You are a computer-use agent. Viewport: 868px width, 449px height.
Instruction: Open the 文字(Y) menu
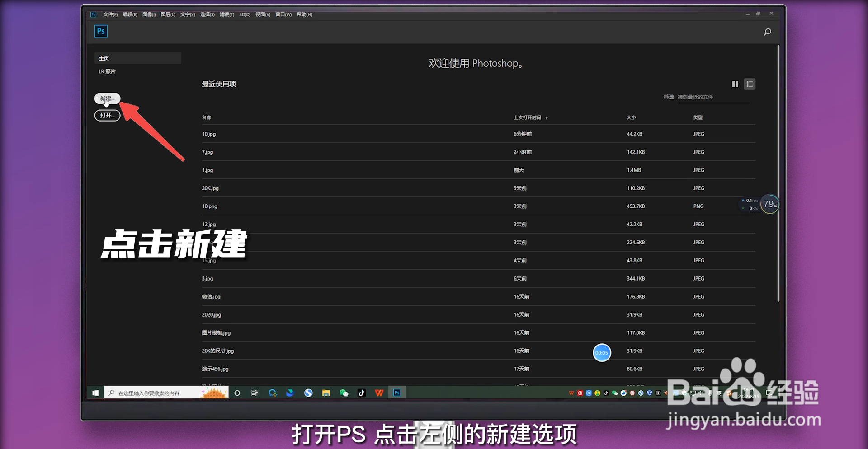[188, 14]
